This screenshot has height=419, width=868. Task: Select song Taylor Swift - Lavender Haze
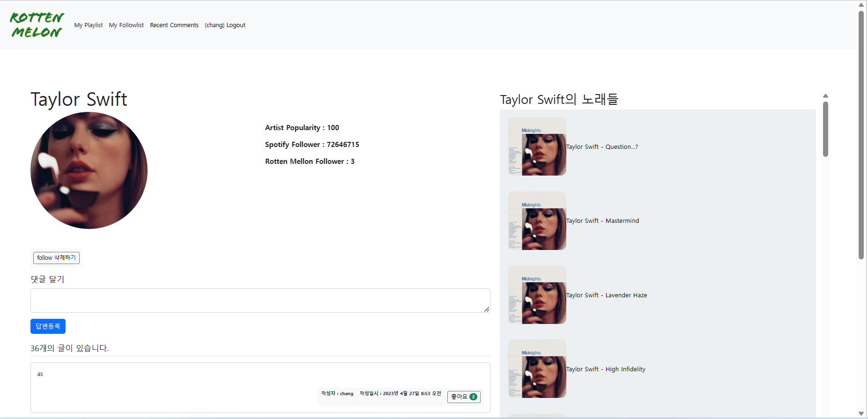click(607, 295)
